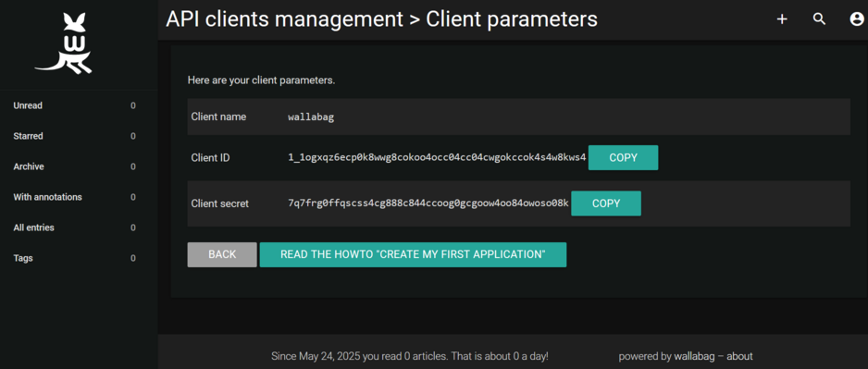The height and width of the screenshot is (369, 868).
Task: Open the Archive entries list
Action: (x=79, y=166)
